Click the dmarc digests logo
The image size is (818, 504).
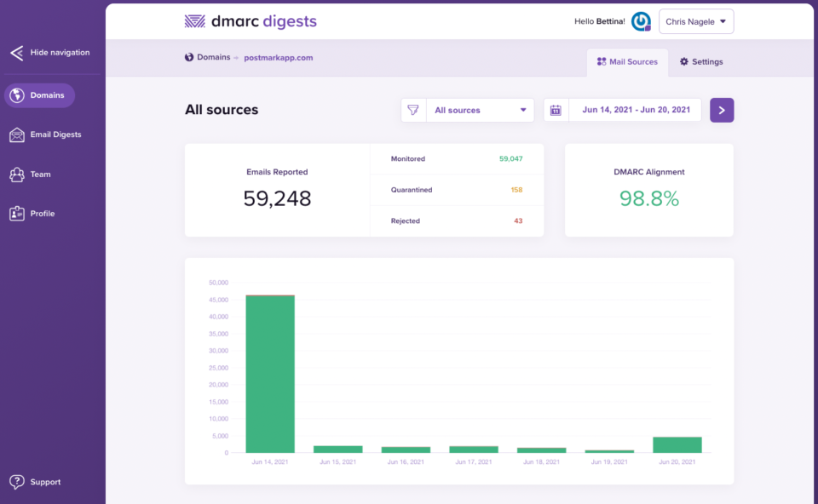tap(250, 20)
